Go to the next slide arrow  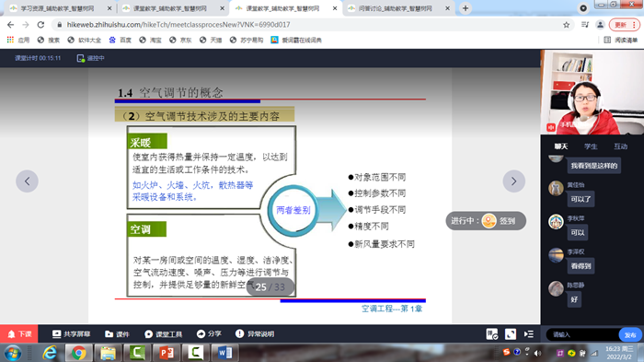(x=513, y=181)
